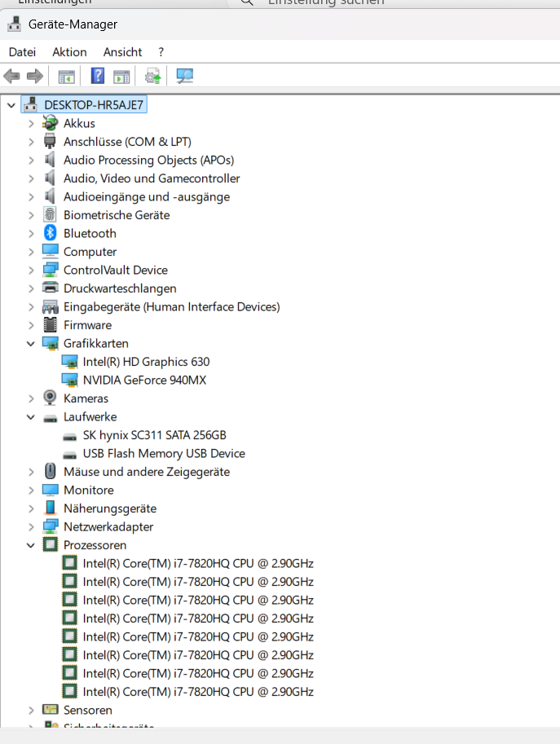The height and width of the screenshot is (744, 560).
Task: Expand the Monitore category
Action: [31, 490]
